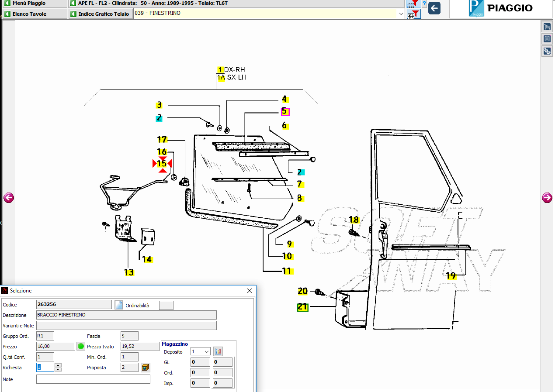
Task: Click the document list icon in right sidebar
Action: pyautogui.click(x=547, y=39)
